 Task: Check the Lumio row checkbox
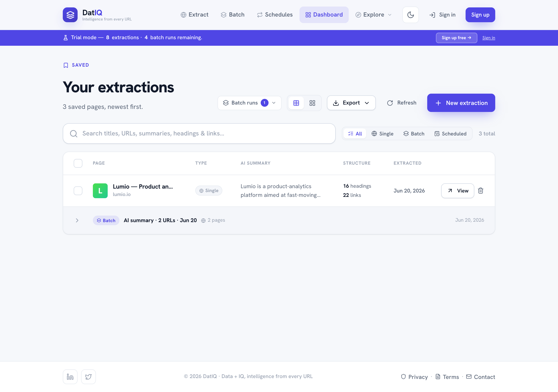pos(78,191)
